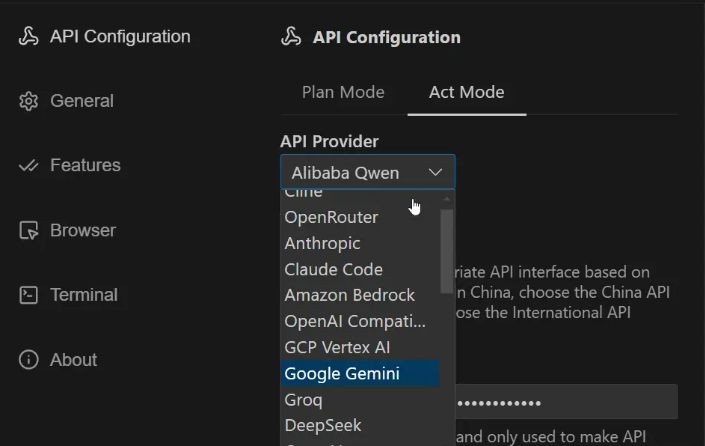Open API Configuration in sidebar
This screenshot has height=446, width=705.
click(104, 36)
